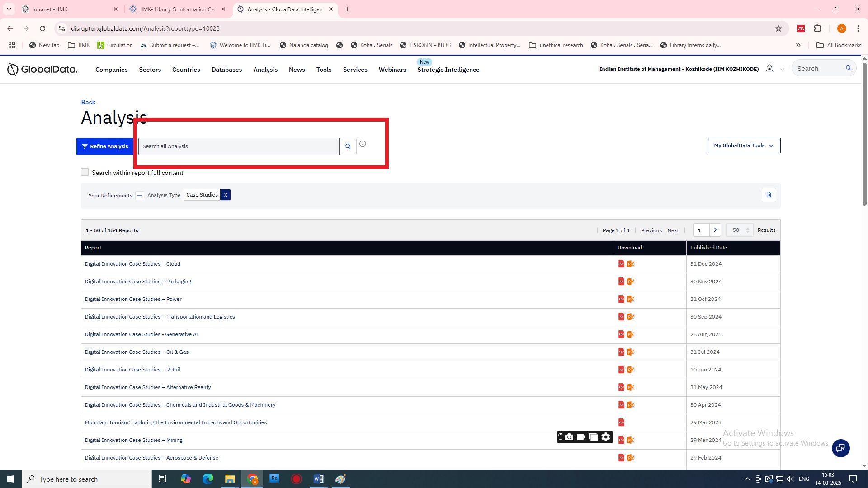Remove the Case Studies refinement tag
Viewport: 868px width, 488px height.
point(225,195)
